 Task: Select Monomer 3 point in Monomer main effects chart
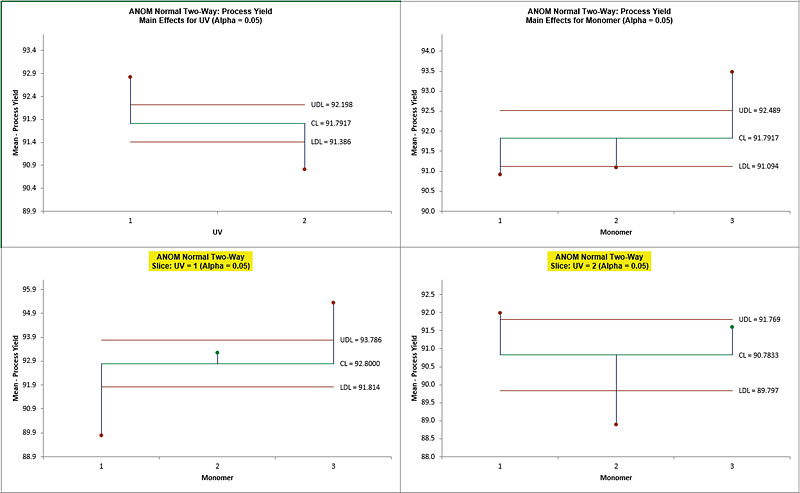[x=732, y=72]
